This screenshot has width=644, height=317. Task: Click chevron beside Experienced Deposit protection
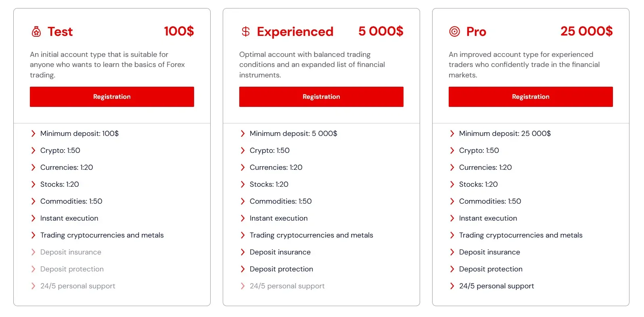243,269
